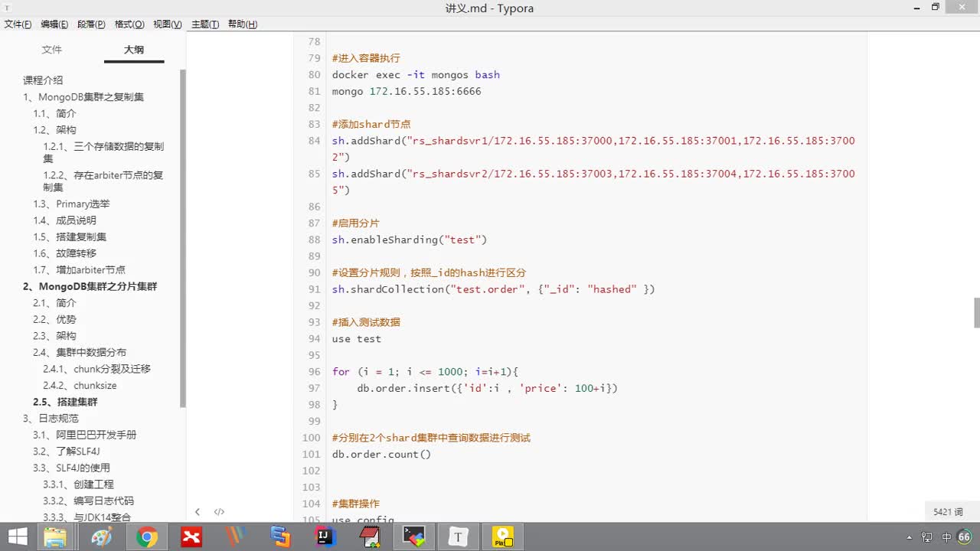Jump to 3.3.2、编写日志代码

pos(88,500)
